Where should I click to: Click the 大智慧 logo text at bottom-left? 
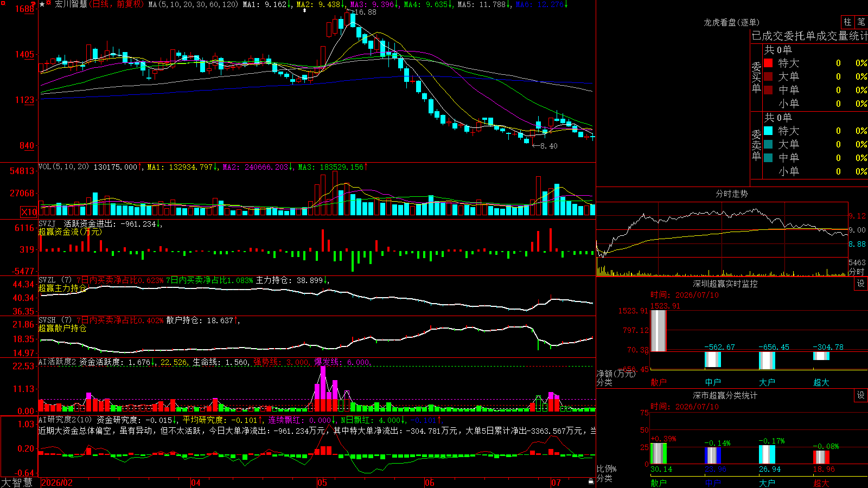(17, 483)
